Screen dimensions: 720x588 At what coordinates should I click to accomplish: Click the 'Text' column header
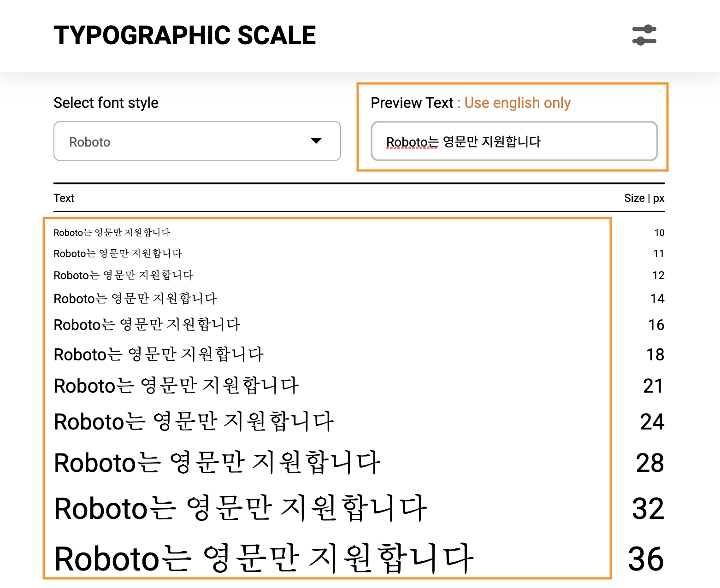coord(63,198)
